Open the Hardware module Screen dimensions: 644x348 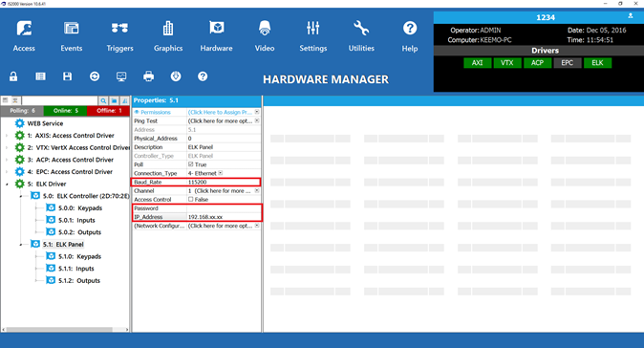(217, 36)
